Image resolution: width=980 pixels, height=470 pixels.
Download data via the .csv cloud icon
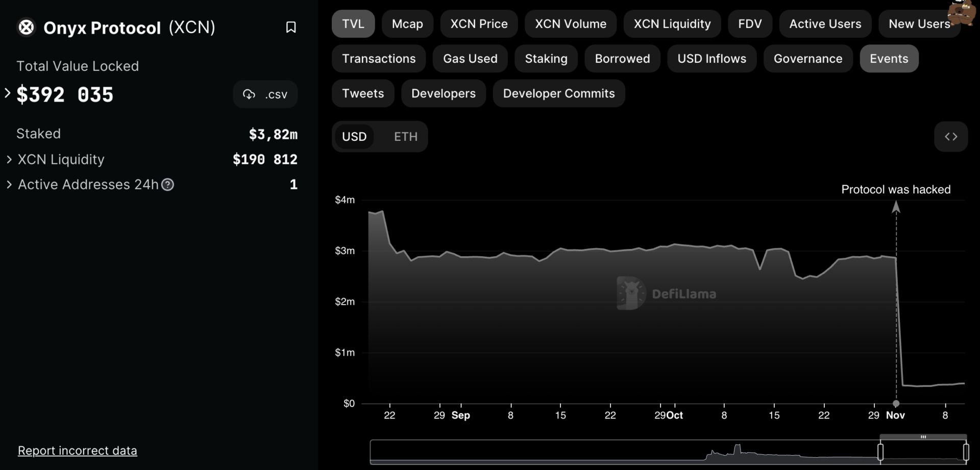pos(249,94)
